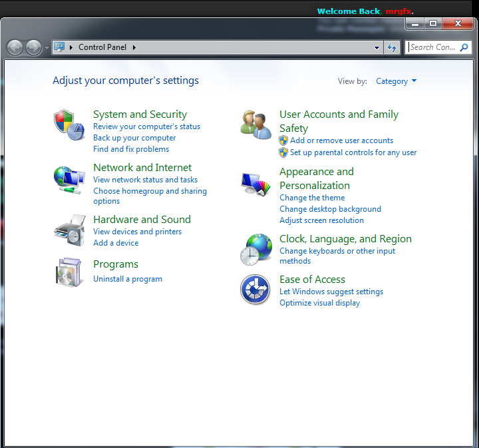Click mrgfx username in background page

click(x=398, y=11)
